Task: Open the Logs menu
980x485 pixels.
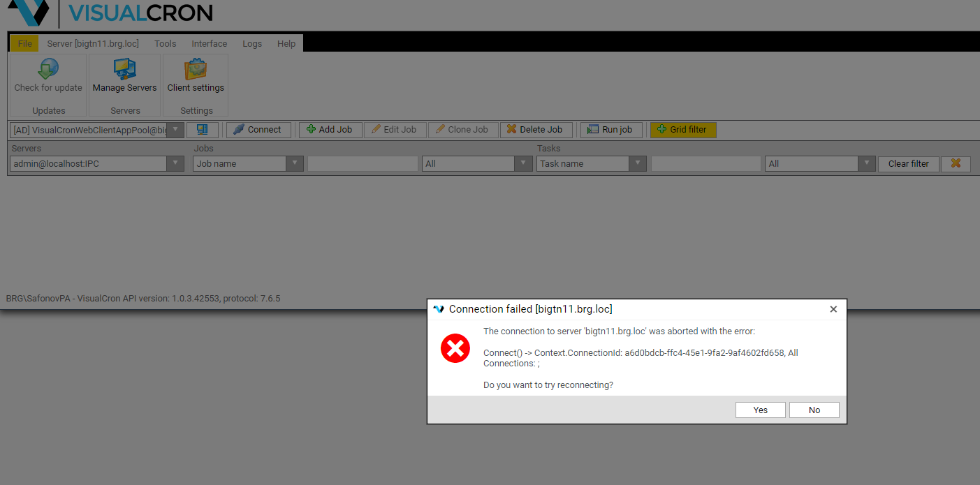Action: click(x=252, y=43)
